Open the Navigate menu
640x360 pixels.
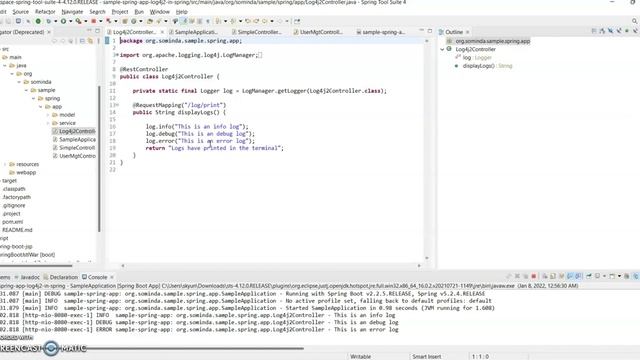[72, 12]
